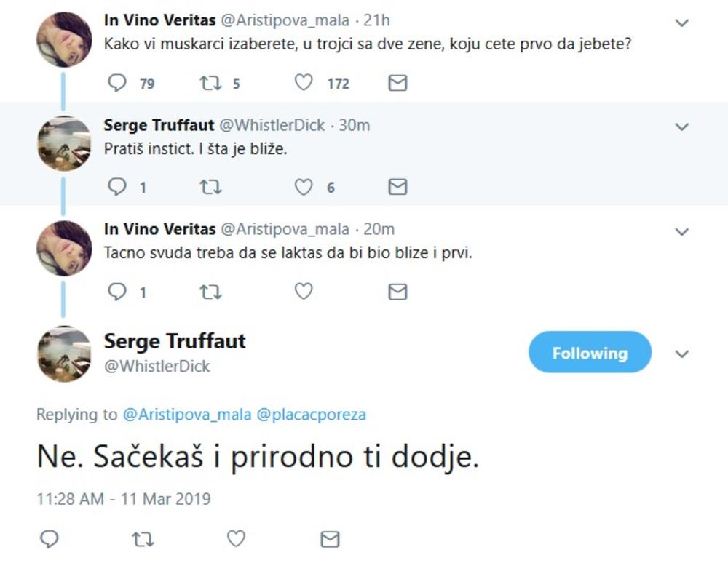This screenshot has width=728, height=571.
Task: Open chevron menu beside the Following button
Action: (x=682, y=354)
